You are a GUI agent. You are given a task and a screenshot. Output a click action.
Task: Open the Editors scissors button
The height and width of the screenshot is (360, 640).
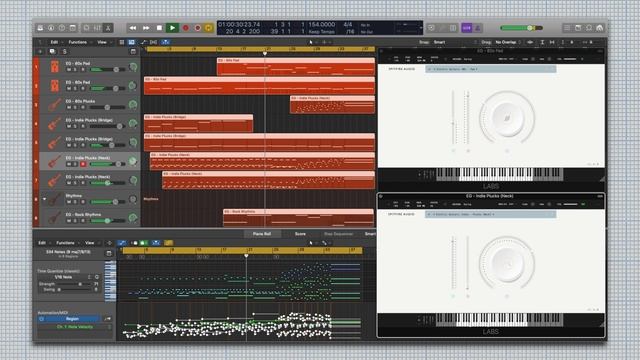tap(108, 28)
